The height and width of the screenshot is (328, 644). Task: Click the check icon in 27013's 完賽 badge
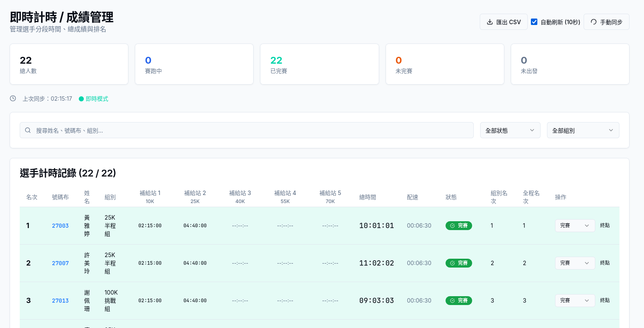pyautogui.click(x=452, y=301)
